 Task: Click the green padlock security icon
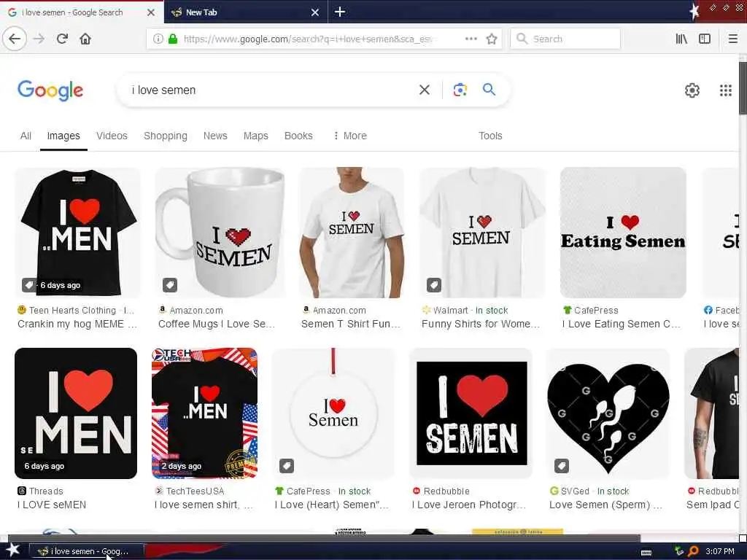[x=172, y=39]
